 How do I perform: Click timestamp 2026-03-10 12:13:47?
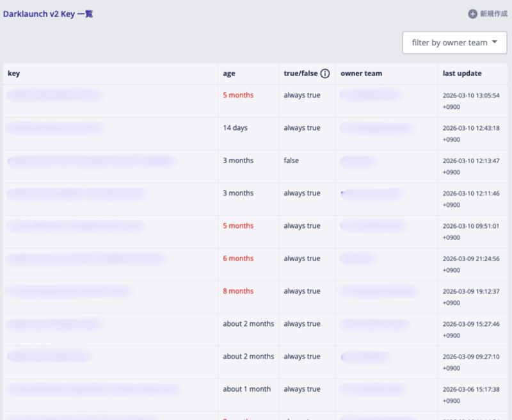[x=471, y=166]
